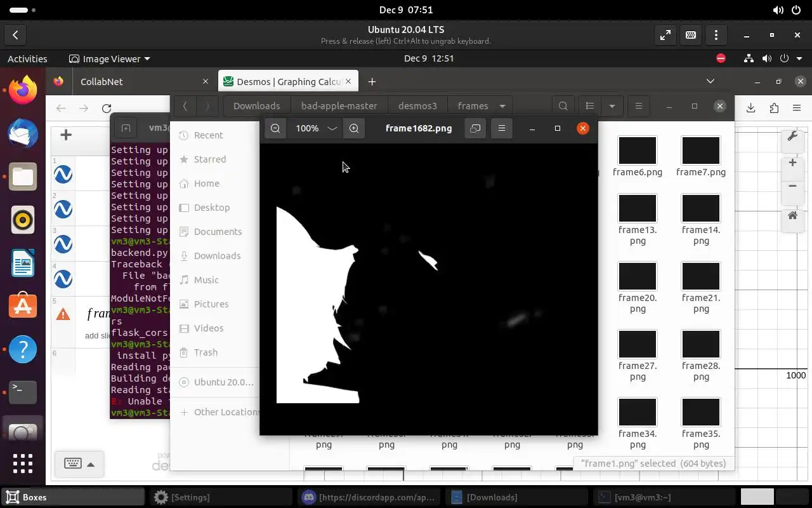This screenshot has height=508, width=812.
Task: Open Help from the dock
Action: point(23,349)
